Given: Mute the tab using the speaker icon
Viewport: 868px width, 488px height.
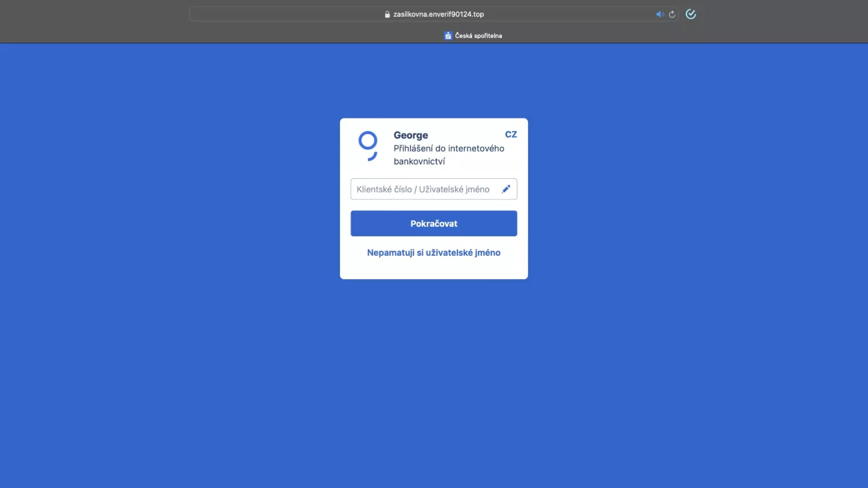Looking at the screenshot, I should [660, 14].
